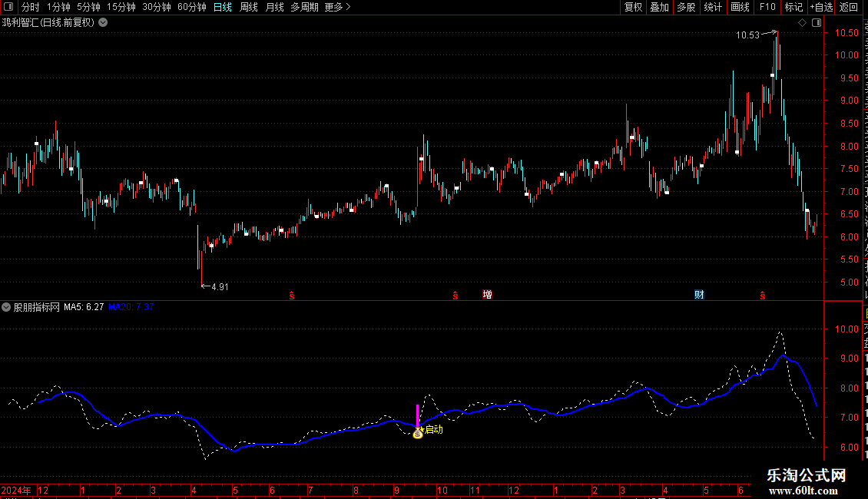Select the 1分钟 period tab

[x=58, y=7]
